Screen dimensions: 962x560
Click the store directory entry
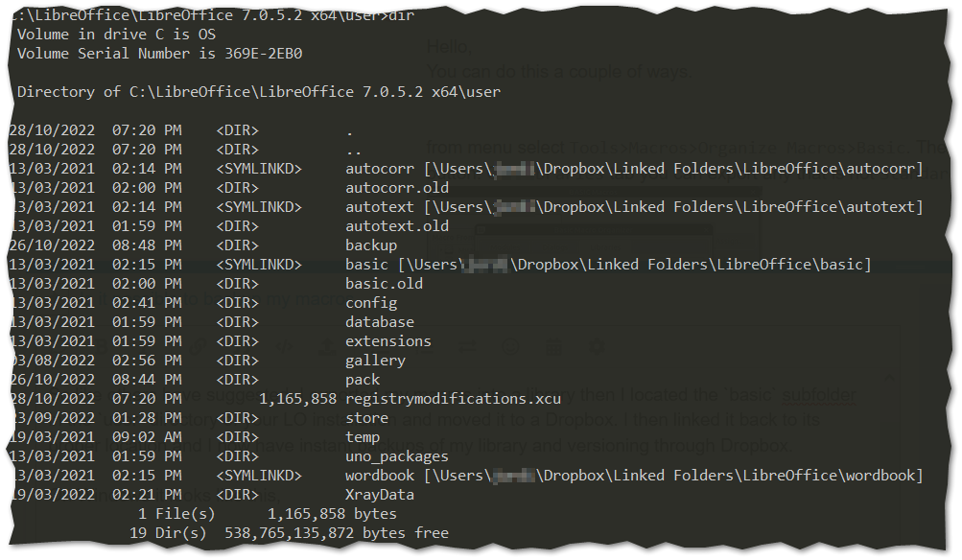(x=367, y=418)
